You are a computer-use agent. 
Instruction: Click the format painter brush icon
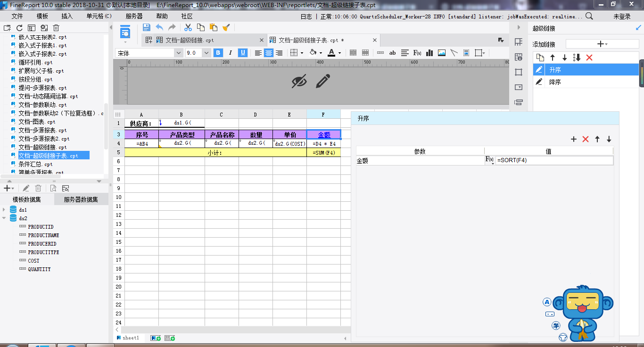click(x=226, y=28)
